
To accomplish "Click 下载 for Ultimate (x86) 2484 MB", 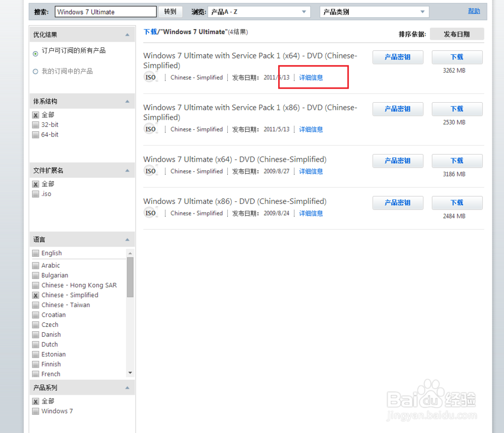I will pyautogui.click(x=457, y=203).
